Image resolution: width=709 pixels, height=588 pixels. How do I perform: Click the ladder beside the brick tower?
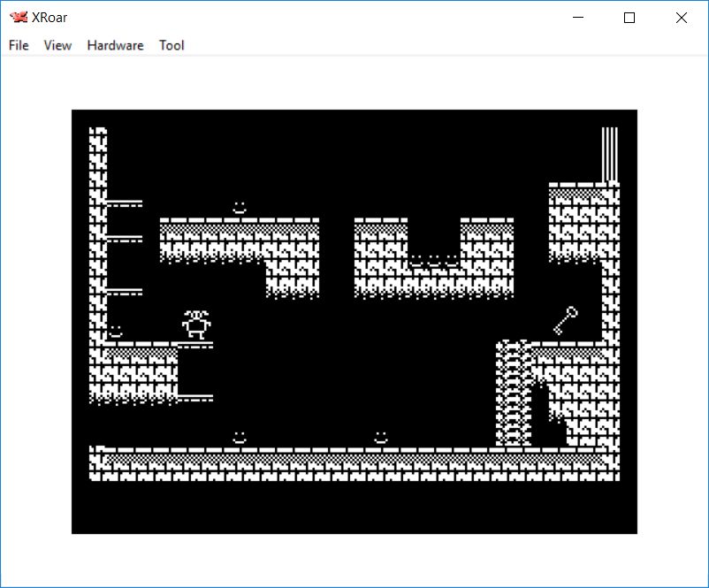(514, 393)
